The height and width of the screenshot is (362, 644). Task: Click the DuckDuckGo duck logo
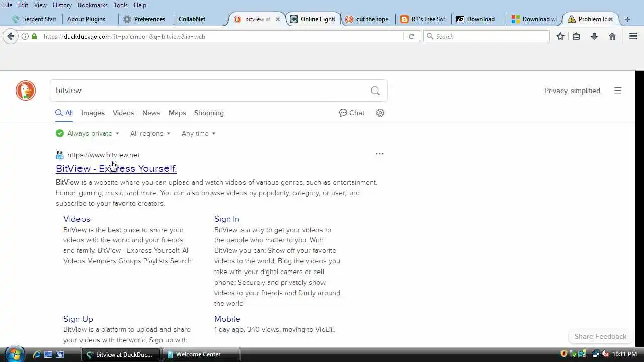click(x=26, y=90)
